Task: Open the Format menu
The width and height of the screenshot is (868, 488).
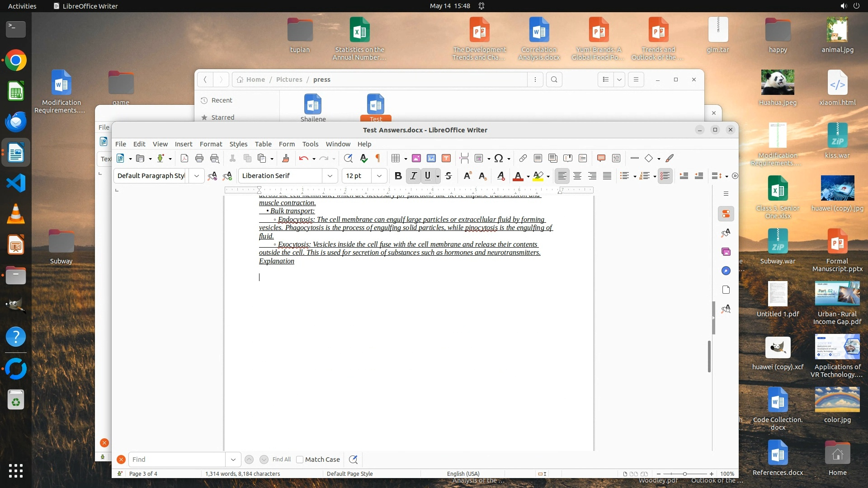Action: pos(211,144)
